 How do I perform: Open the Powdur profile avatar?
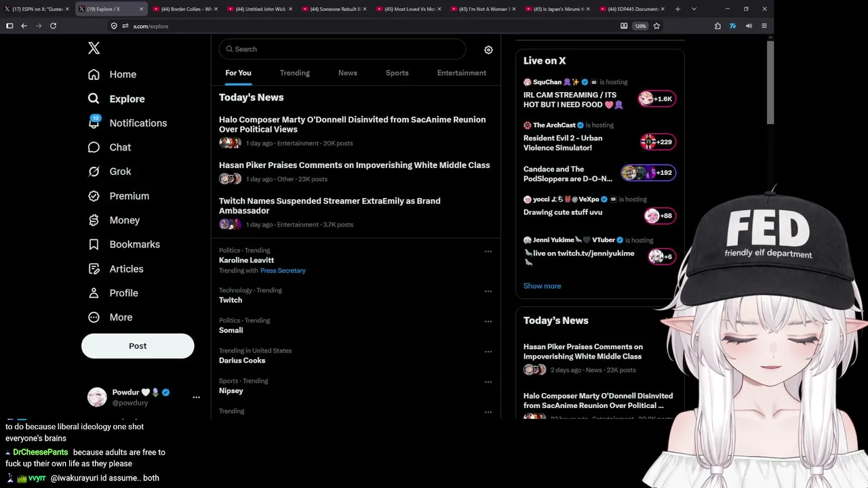pos(97,397)
